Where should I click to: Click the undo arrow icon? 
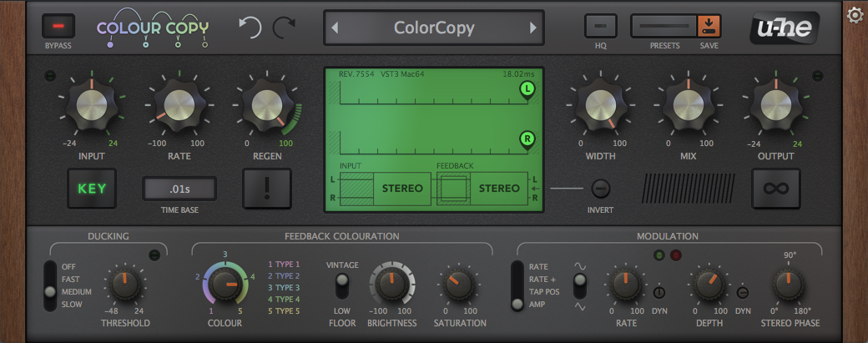[250, 28]
